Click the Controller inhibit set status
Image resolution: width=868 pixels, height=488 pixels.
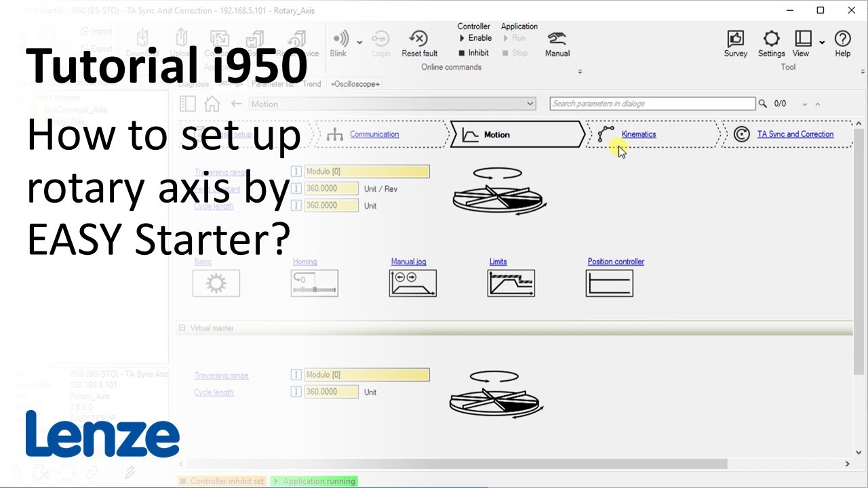tap(222, 481)
